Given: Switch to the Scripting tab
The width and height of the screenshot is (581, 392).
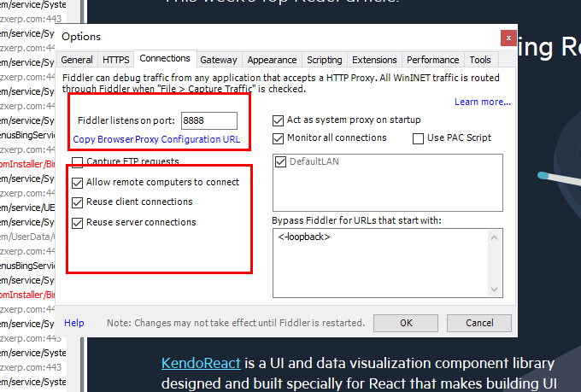Looking at the screenshot, I should tap(324, 60).
